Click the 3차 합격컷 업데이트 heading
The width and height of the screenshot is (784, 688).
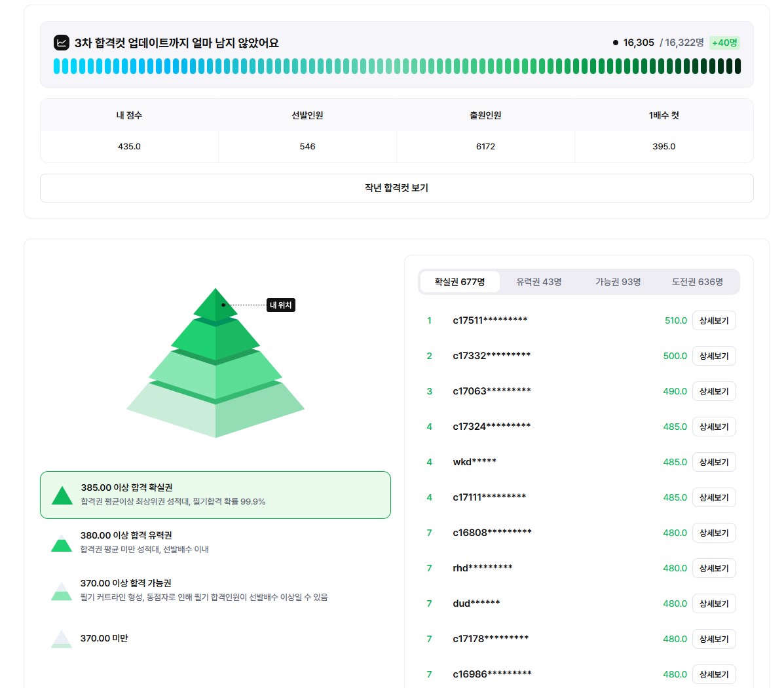coord(176,43)
